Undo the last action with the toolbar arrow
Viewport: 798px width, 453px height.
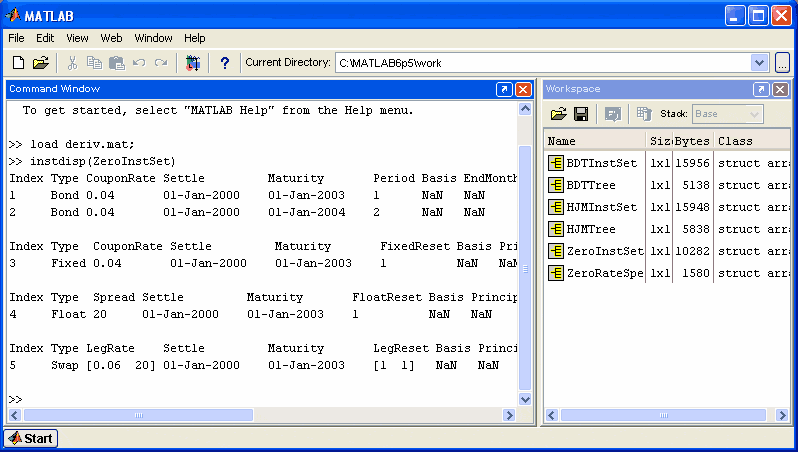pos(139,63)
